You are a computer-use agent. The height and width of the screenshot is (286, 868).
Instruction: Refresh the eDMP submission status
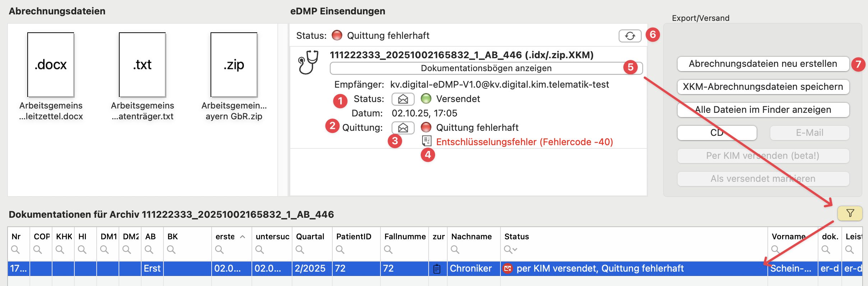[x=631, y=36]
